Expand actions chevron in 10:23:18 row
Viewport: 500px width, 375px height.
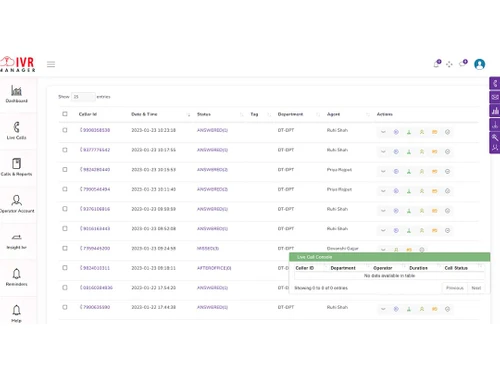tap(383, 132)
